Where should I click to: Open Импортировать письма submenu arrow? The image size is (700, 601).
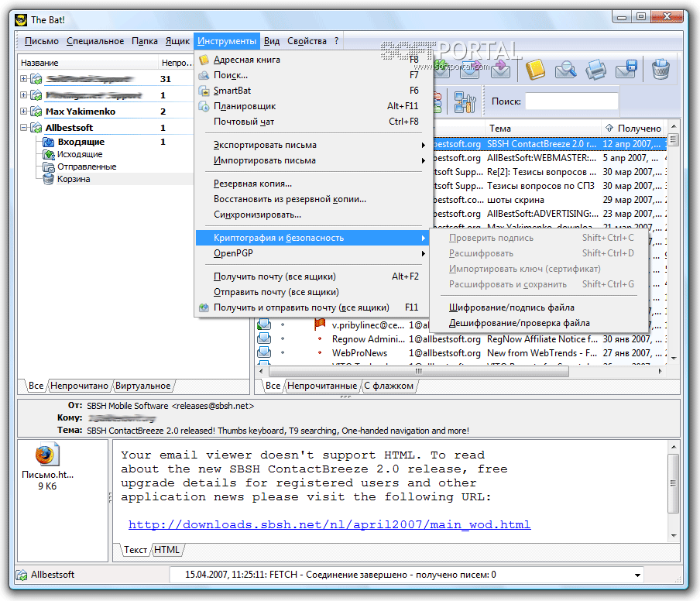(x=424, y=161)
